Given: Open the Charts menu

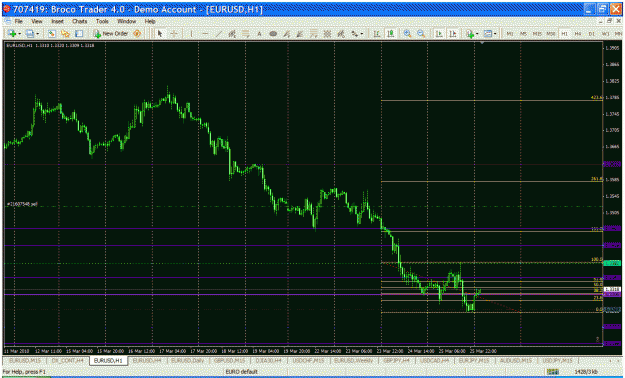Looking at the screenshot, I should pyautogui.click(x=80, y=21).
